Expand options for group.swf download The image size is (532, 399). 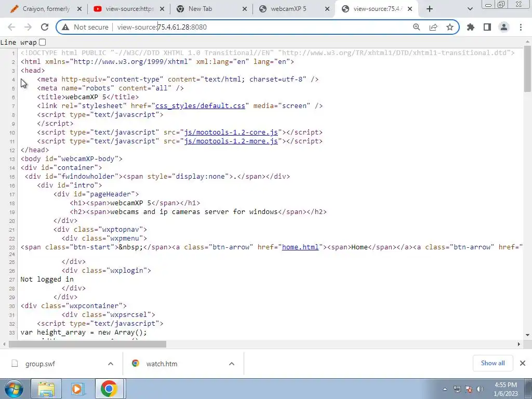pos(111,364)
